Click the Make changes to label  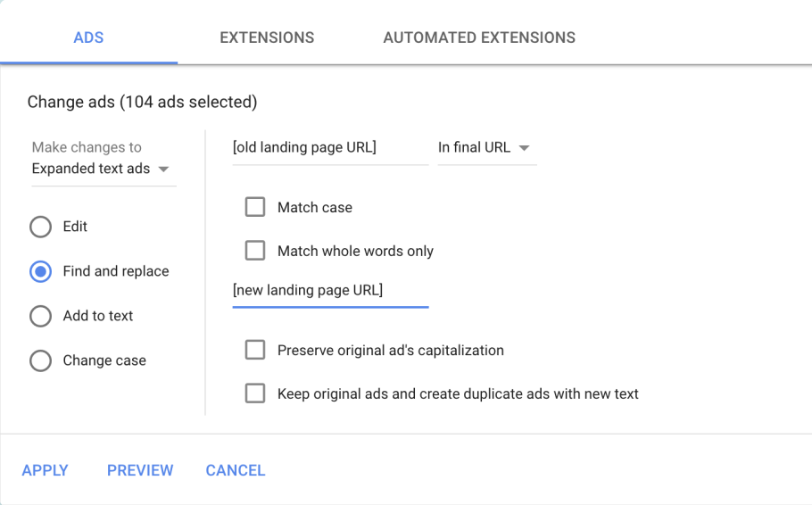tap(87, 147)
